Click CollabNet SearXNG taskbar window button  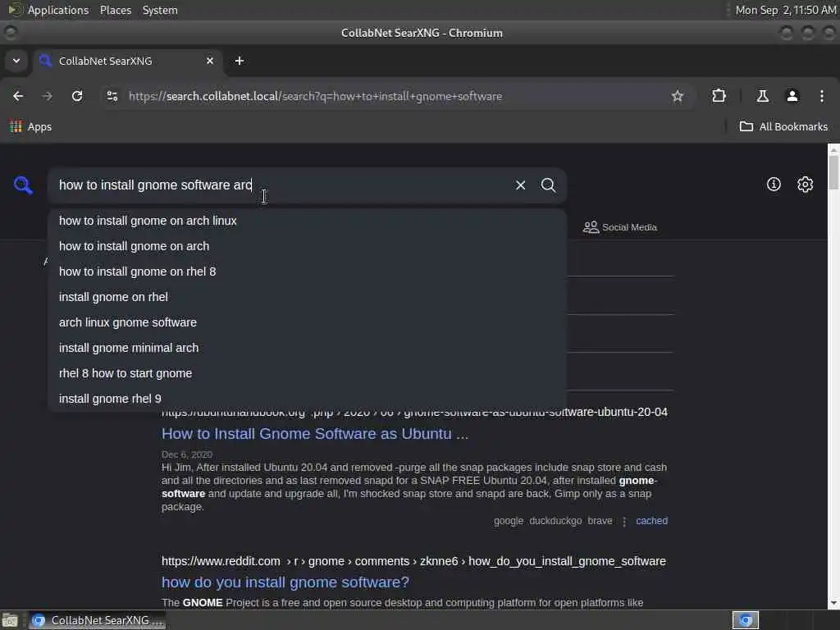click(98, 620)
